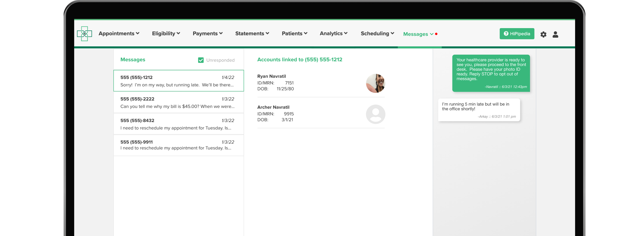
Task: Open the HiPipedia help button
Action: (517, 34)
